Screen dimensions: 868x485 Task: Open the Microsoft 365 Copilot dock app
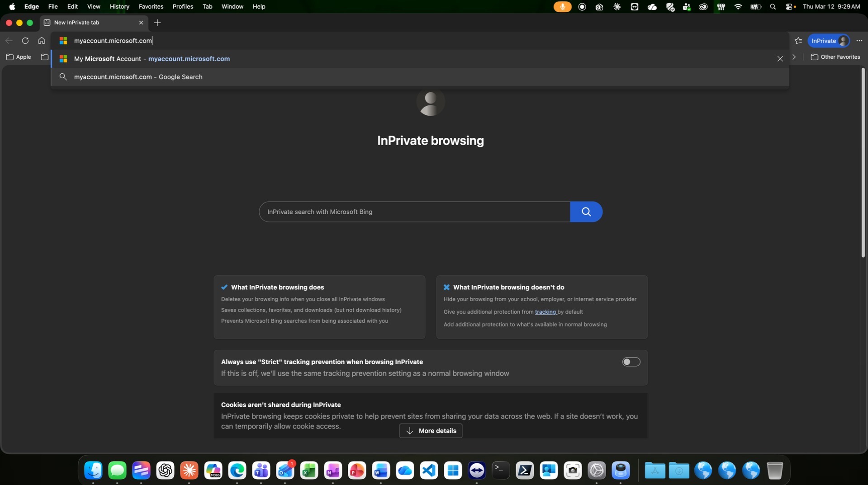tap(213, 471)
